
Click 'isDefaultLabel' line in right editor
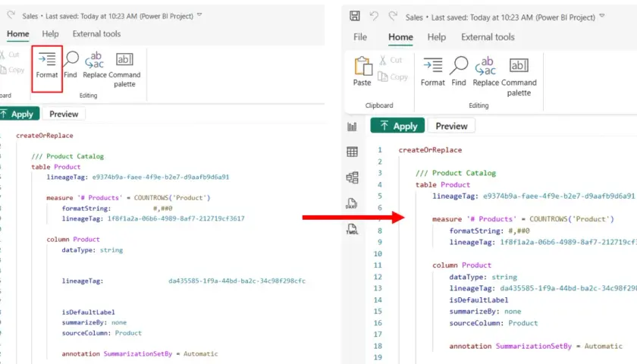point(479,300)
